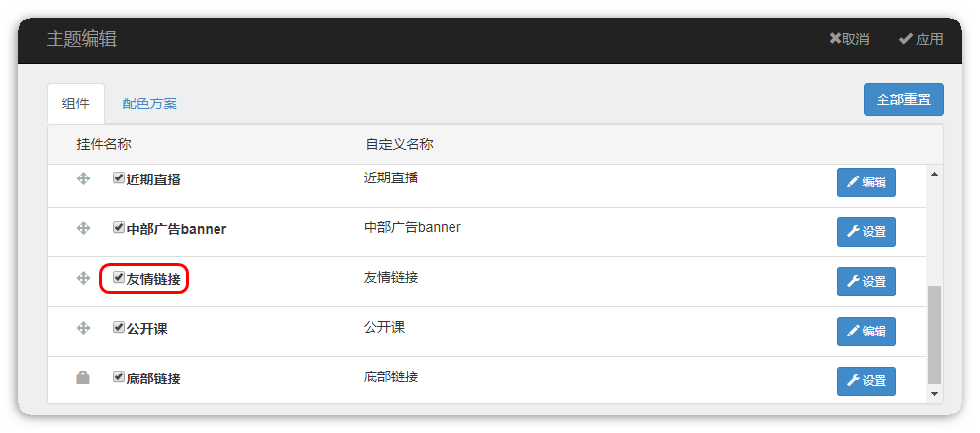Click lock icon beside 底部链接

(83, 377)
